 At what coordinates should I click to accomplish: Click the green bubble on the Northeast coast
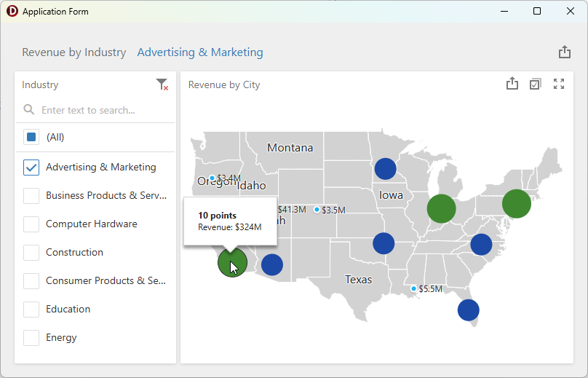pyautogui.click(x=517, y=204)
